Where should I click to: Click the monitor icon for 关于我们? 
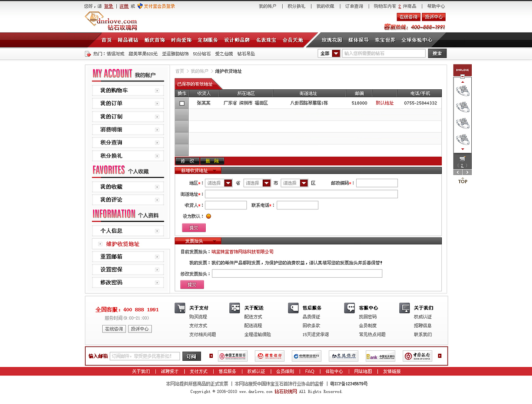[405, 308]
